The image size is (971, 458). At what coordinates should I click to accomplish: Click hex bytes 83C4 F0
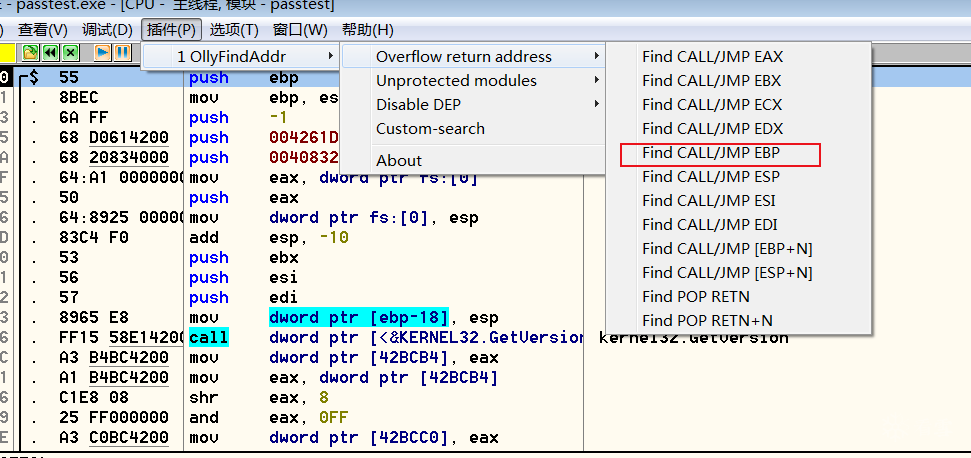pyautogui.click(x=94, y=238)
